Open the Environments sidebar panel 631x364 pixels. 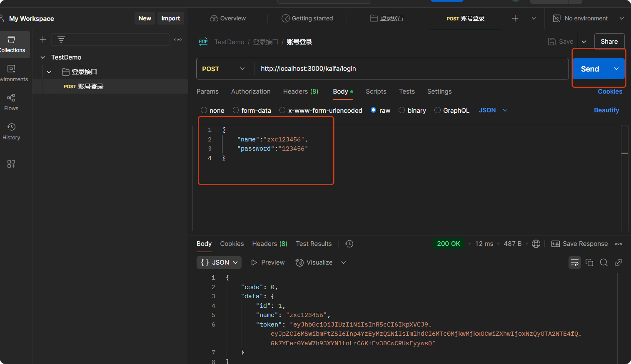click(12, 74)
